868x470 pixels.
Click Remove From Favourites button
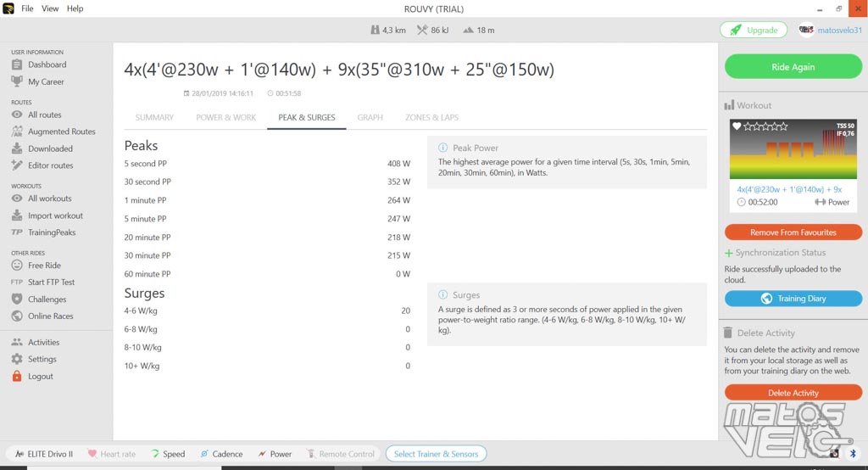793,232
